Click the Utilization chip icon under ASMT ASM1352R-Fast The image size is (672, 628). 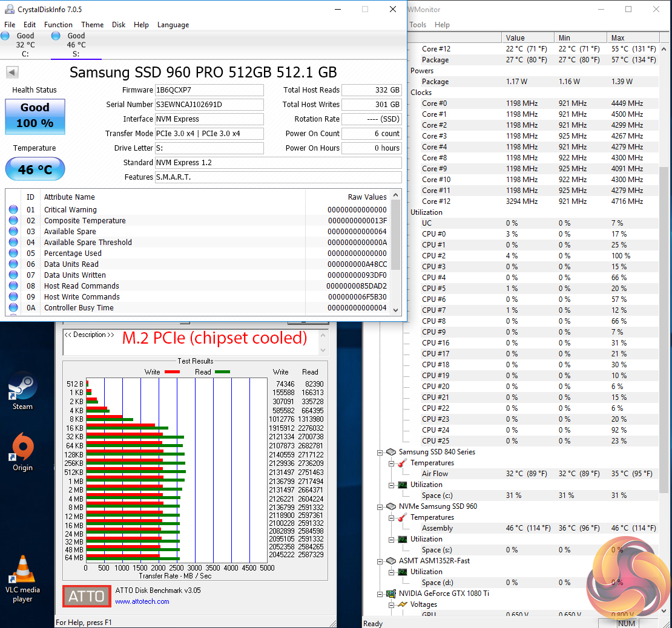[403, 572]
